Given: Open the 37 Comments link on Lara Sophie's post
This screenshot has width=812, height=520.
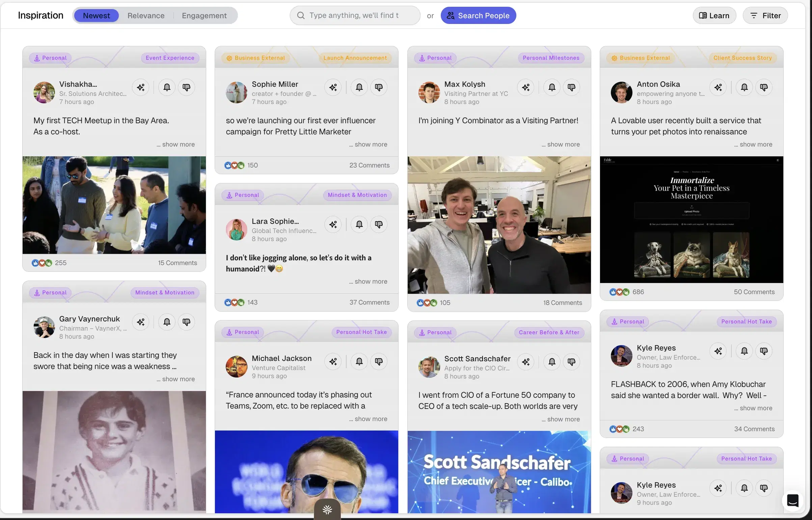Looking at the screenshot, I should click(370, 303).
